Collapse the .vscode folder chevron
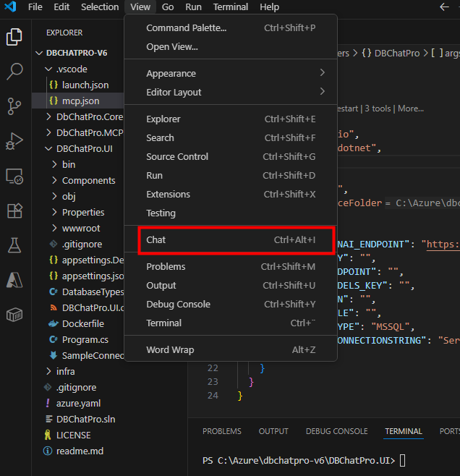This screenshot has width=460, height=476. pos(48,69)
